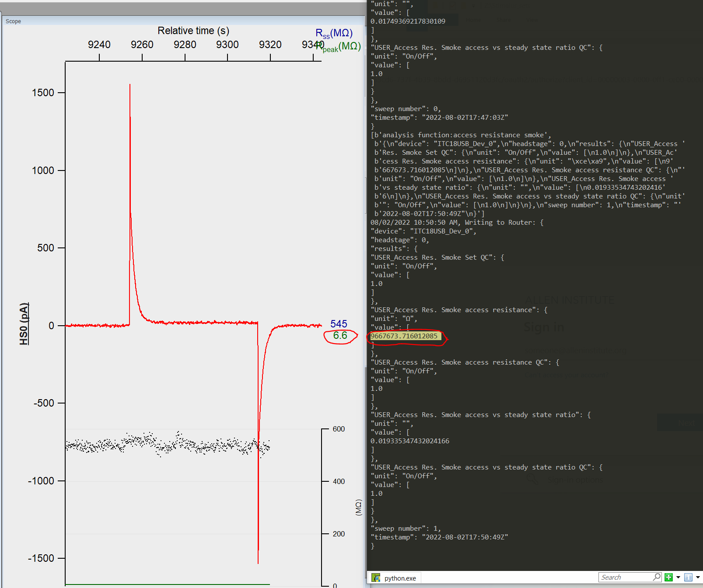Screen dimensions: 703x588
Task: Select the python.exe console icon
Action: pos(376,578)
